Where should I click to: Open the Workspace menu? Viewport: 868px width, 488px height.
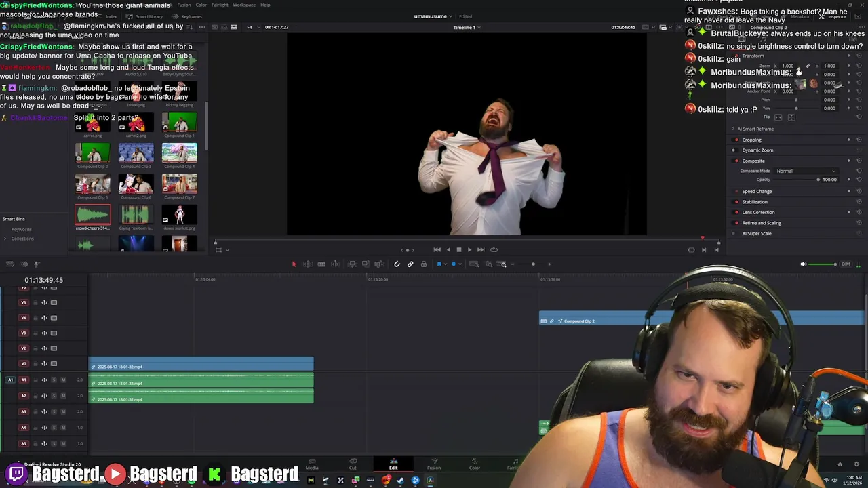pyautogui.click(x=244, y=5)
